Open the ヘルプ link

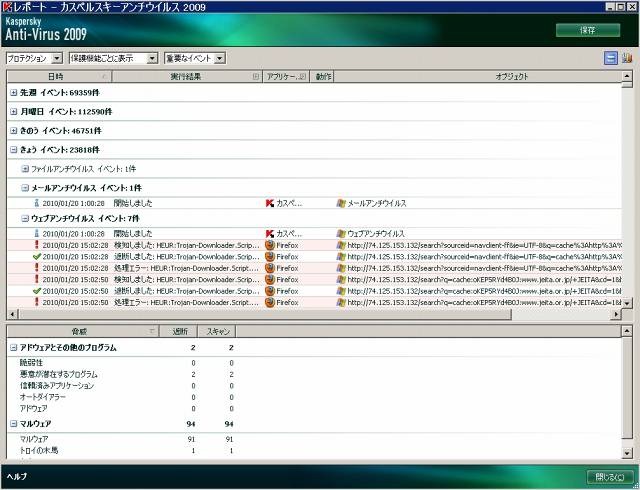point(17,477)
